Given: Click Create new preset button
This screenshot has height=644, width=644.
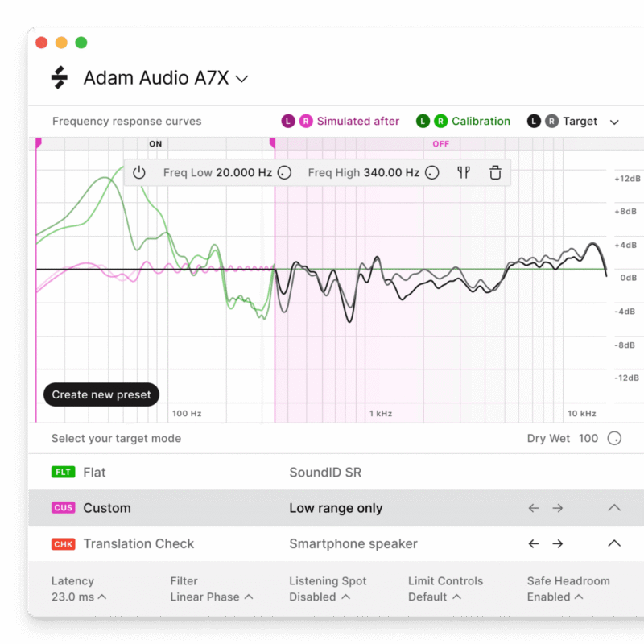Looking at the screenshot, I should [101, 394].
